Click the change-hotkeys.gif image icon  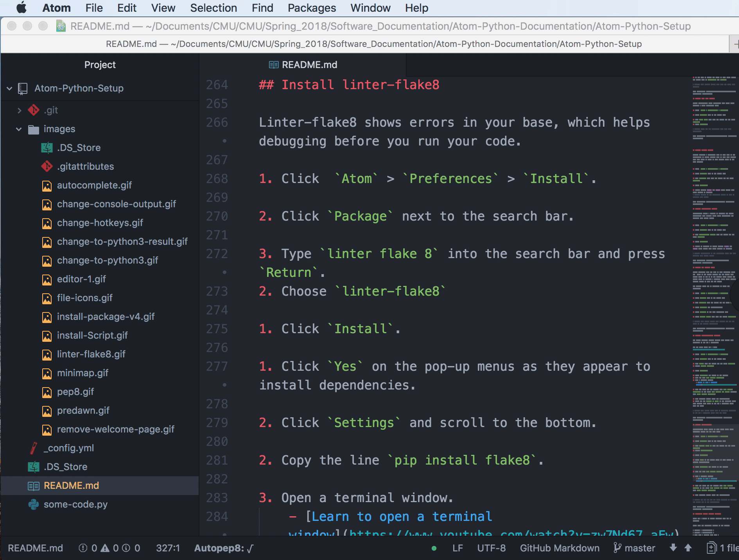[47, 223]
